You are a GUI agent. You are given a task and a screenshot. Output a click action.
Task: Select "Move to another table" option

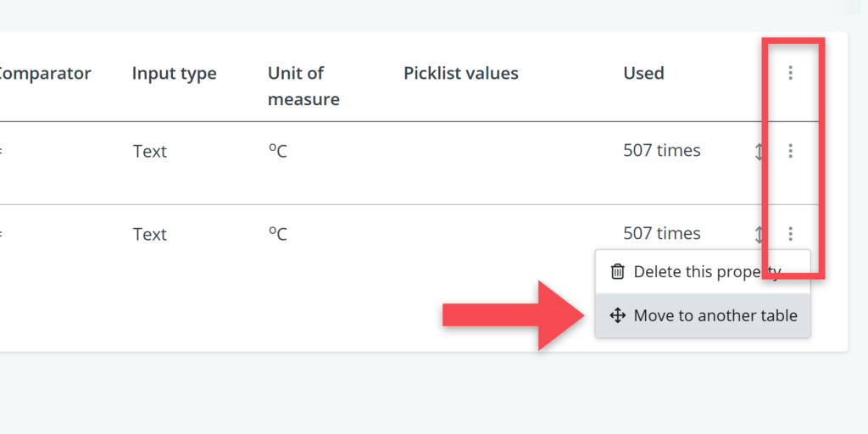point(715,315)
